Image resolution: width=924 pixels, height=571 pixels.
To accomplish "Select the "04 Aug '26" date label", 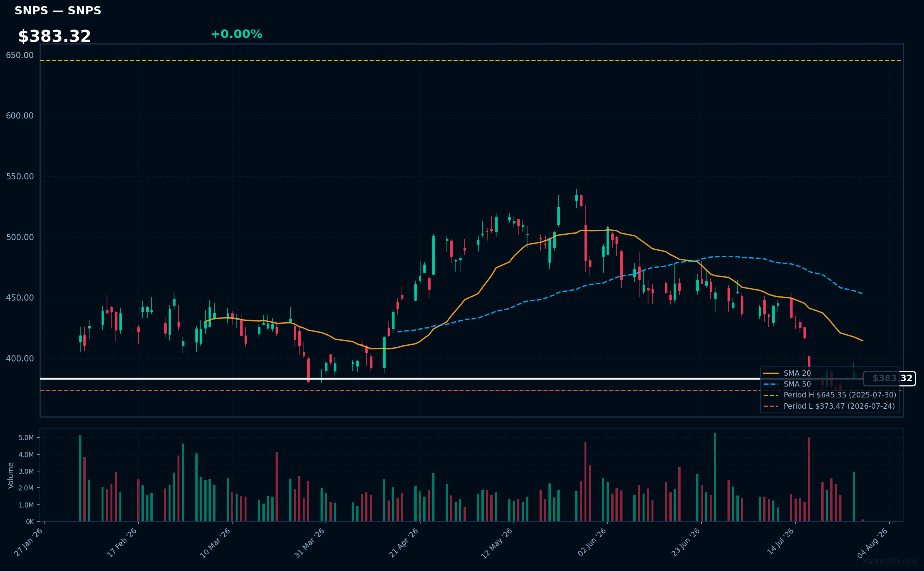I will 873,543.
